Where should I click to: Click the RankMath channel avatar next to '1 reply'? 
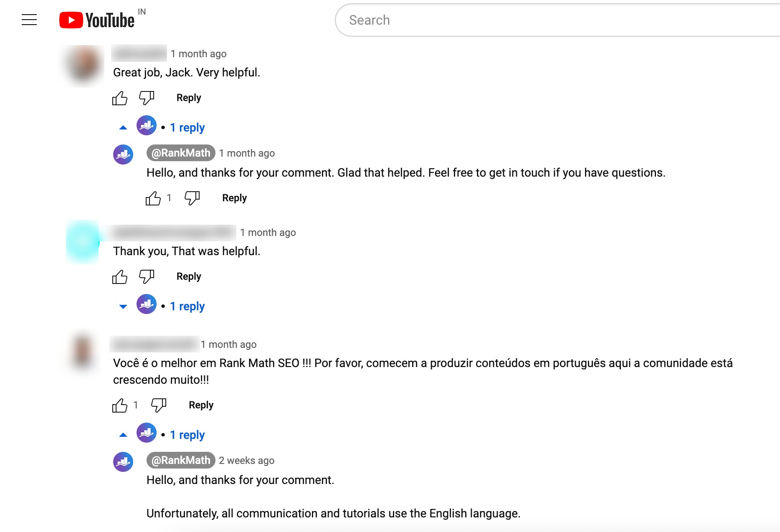146,126
